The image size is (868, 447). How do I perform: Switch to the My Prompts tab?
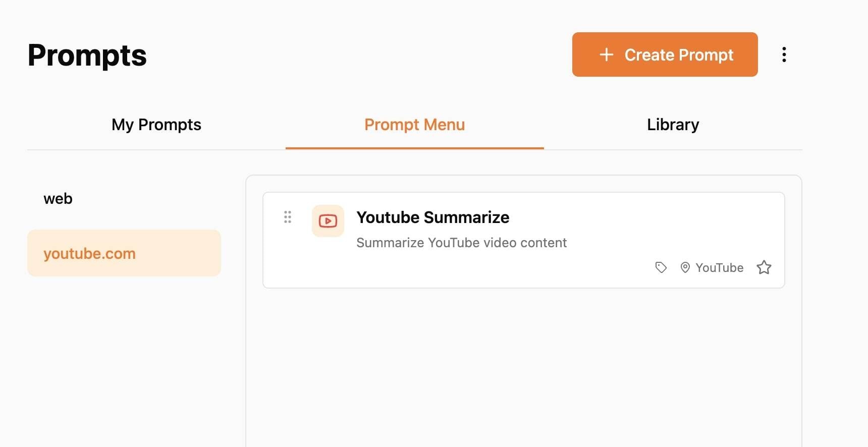156,125
